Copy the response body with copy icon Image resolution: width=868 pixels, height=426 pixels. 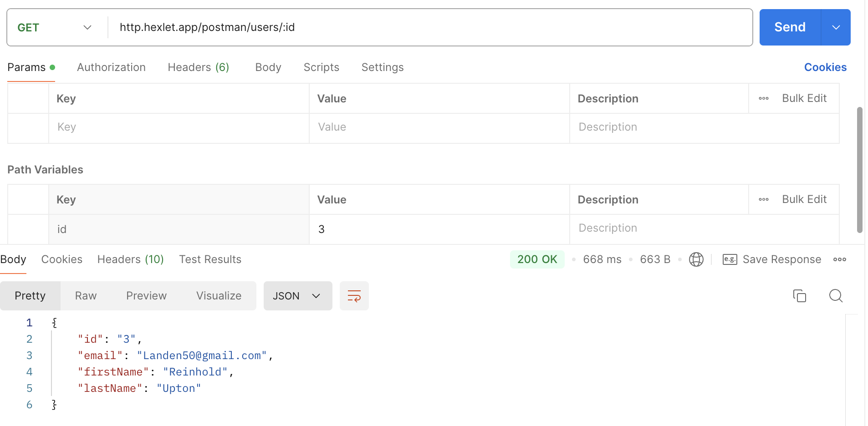[x=799, y=296]
